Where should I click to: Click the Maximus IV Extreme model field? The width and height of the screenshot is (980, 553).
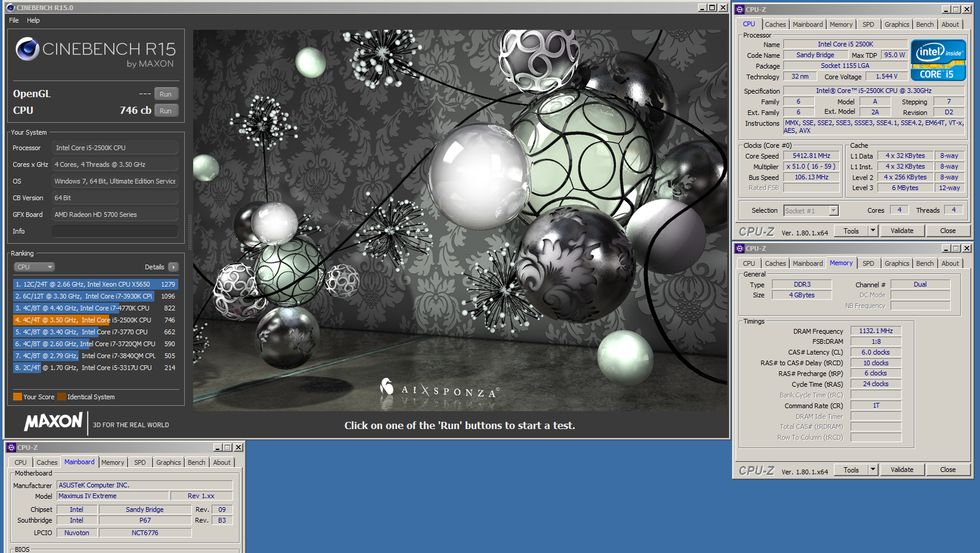[112, 496]
